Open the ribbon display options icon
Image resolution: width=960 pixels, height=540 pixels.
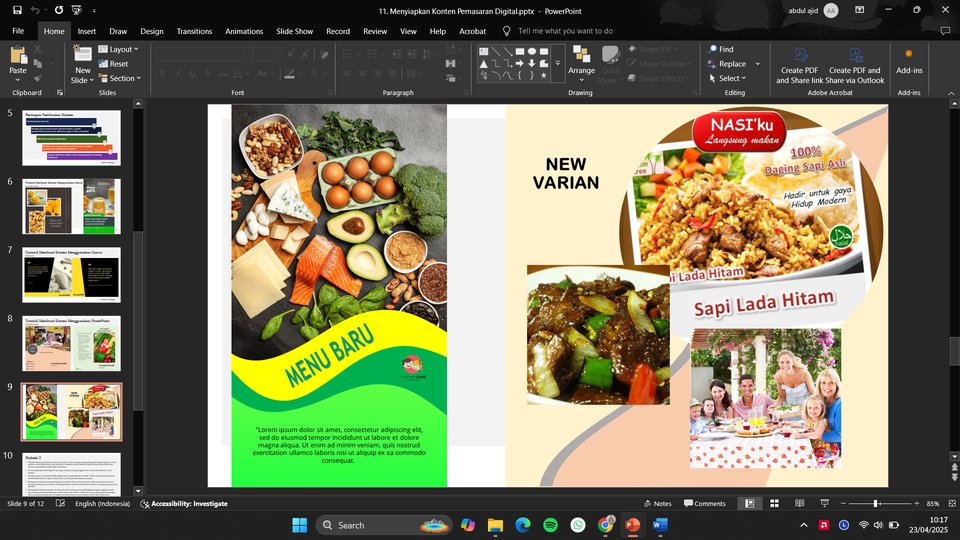tap(860, 10)
